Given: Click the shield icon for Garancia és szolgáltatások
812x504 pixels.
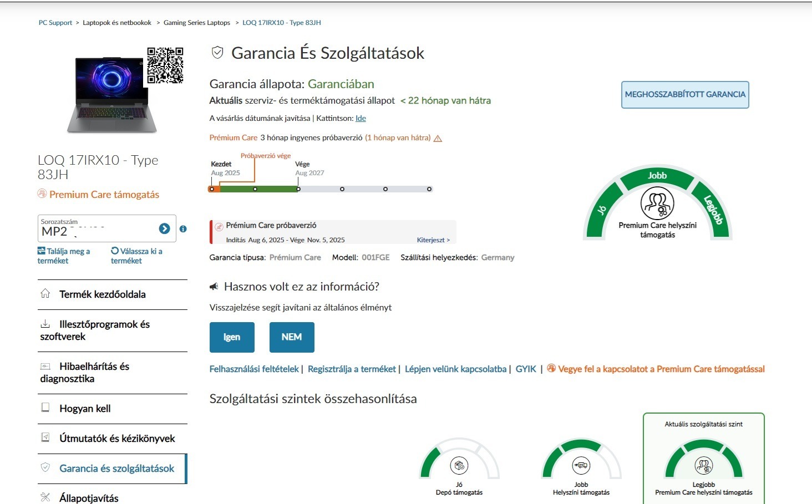Looking at the screenshot, I should tap(45, 467).
